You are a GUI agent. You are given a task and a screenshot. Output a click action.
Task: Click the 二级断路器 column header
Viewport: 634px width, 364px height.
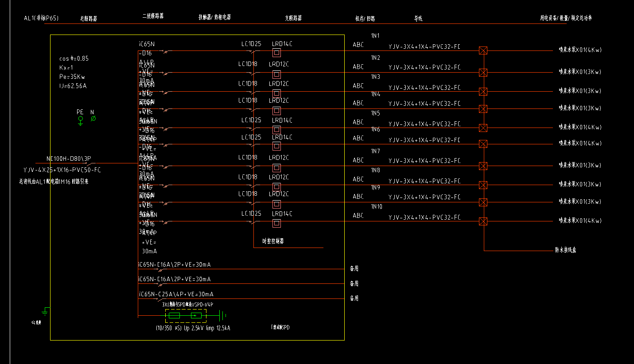coord(153,15)
